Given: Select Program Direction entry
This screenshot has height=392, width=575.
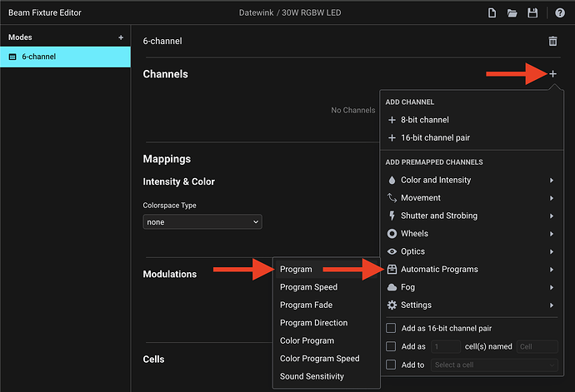Looking at the screenshot, I should tap(327, 323).
